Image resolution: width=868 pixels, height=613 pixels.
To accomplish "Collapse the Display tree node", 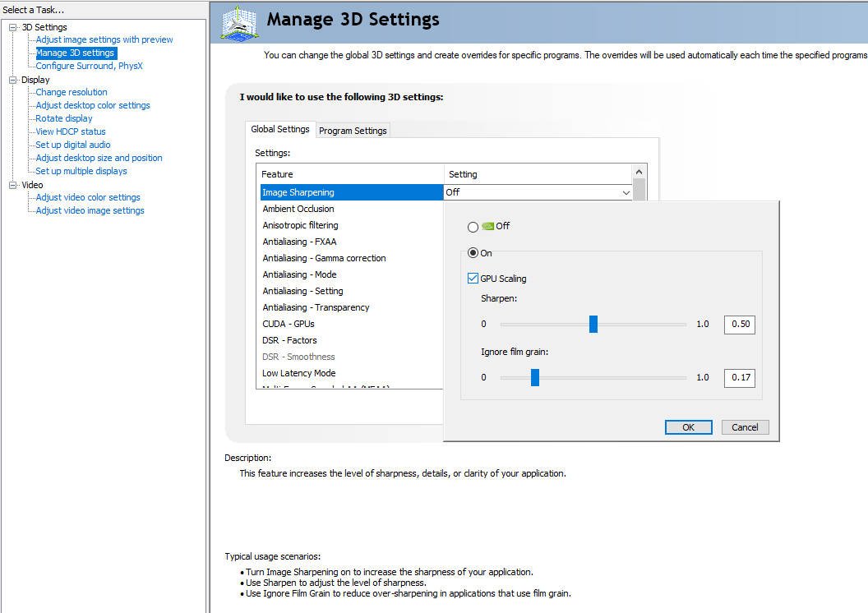I will pos(13,80).
